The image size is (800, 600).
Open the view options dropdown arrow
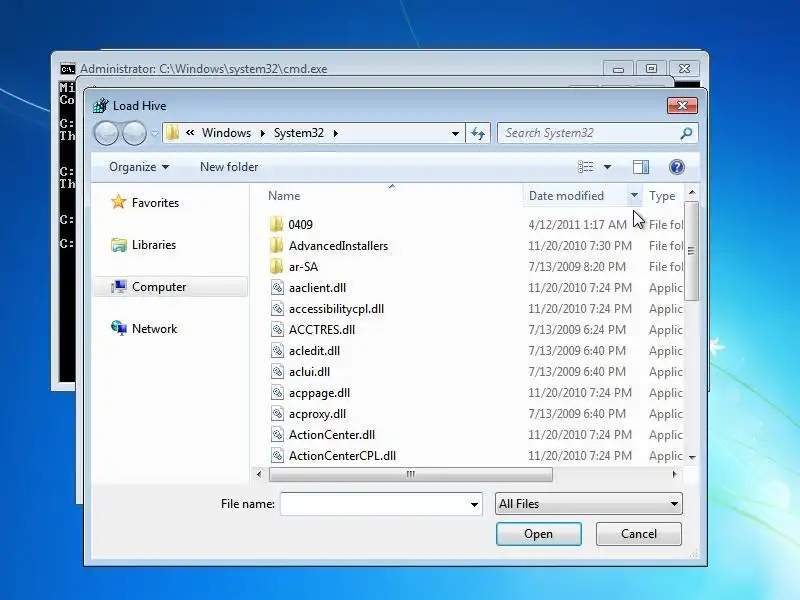(608, 167)
